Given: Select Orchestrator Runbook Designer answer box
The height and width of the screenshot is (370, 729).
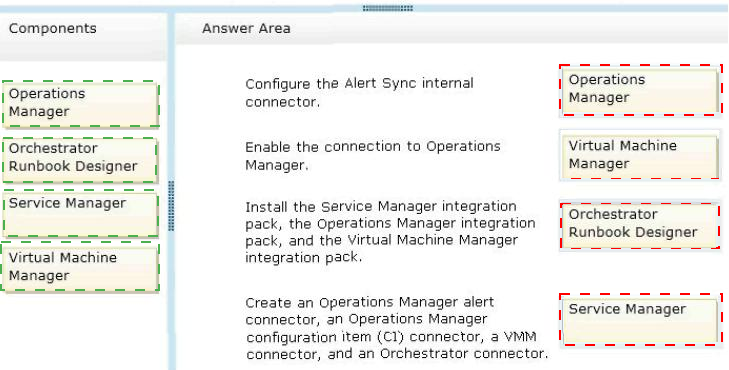Looking at the screenshot, I should pyautogui.click(x=640, y=225).
